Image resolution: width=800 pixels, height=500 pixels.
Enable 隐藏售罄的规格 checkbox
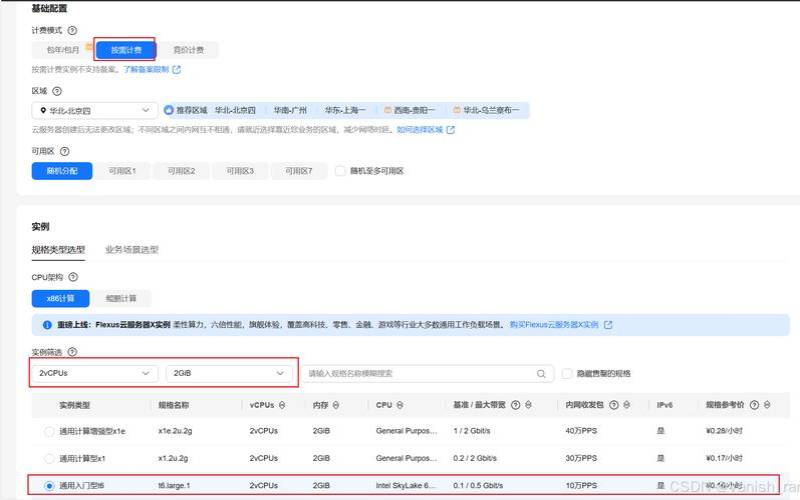click(567, 373)
